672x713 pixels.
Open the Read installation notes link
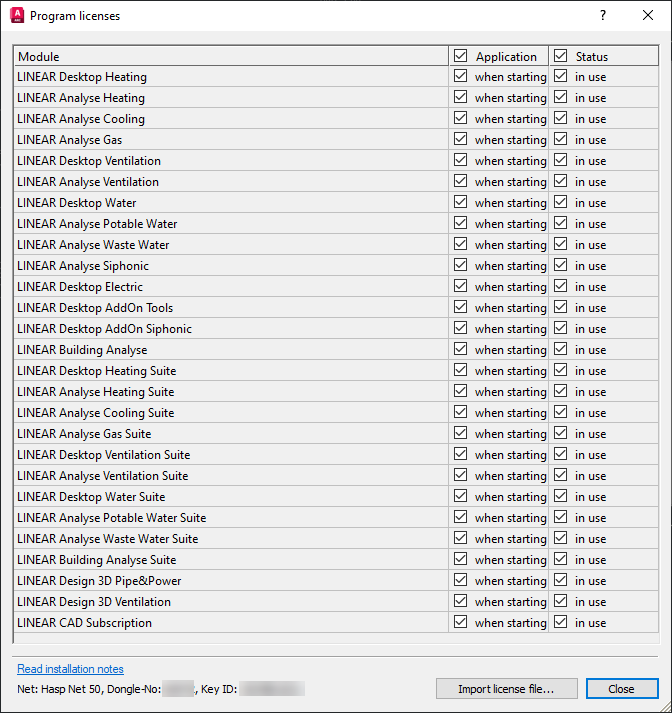70,669
